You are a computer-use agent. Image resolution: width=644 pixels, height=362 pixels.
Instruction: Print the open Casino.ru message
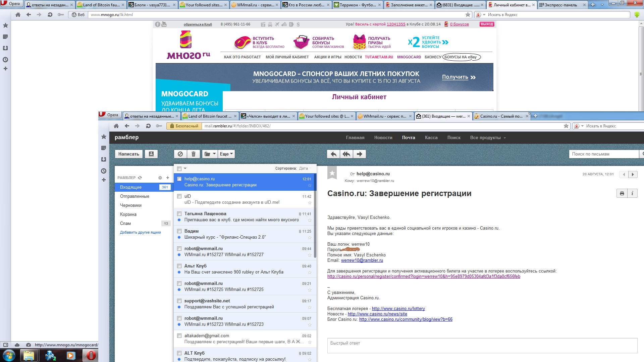tap(622, 193)
